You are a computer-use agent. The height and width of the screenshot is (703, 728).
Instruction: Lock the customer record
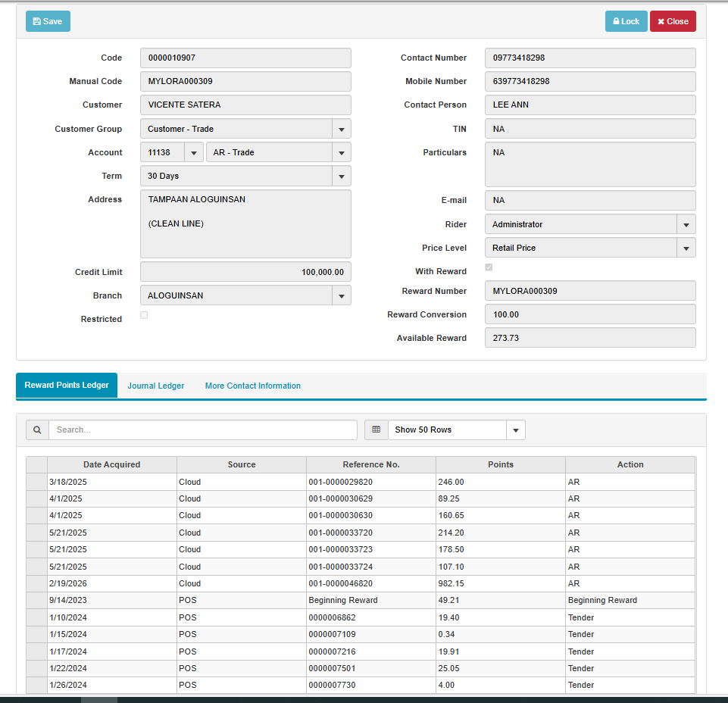pos(626,21)
